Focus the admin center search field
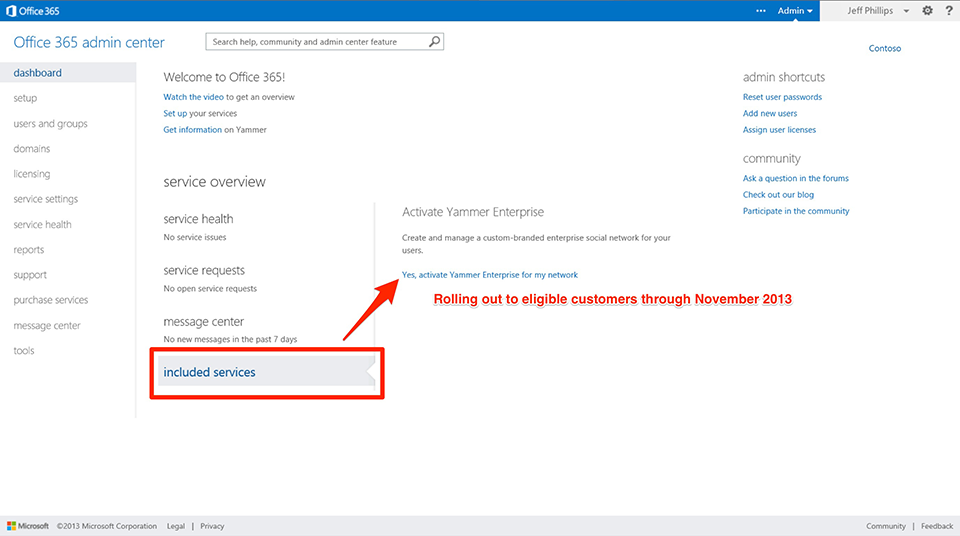Image resolution: width=960 pixels, height=536 pixels. pos(324,42)
